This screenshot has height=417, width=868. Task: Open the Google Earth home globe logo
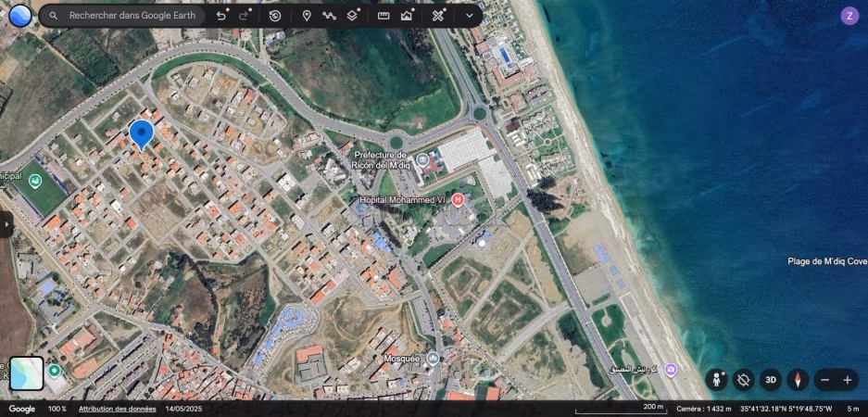pos(20,16)
